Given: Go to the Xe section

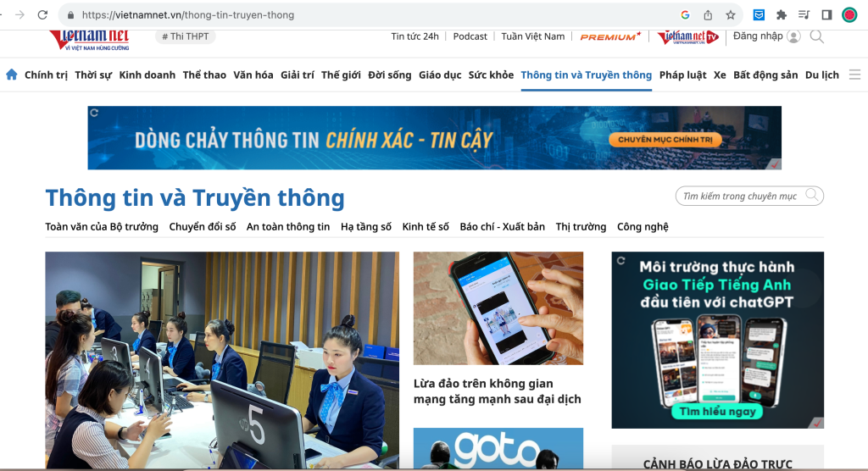Looking at the screenshot, I should point(720,75).
